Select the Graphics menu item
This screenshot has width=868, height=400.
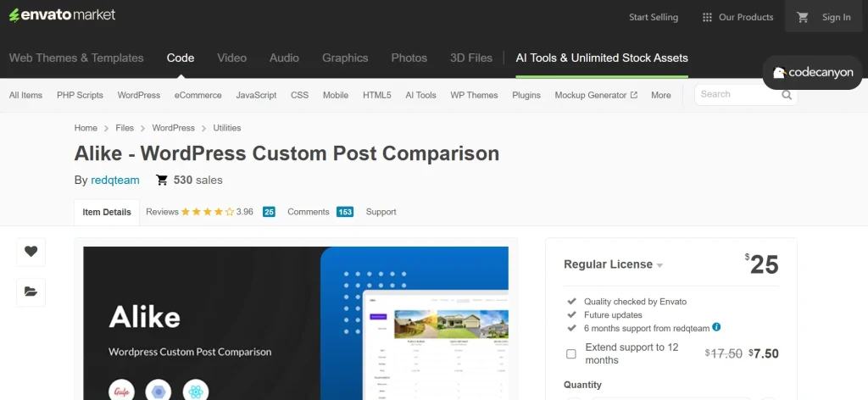coord(345,58)
